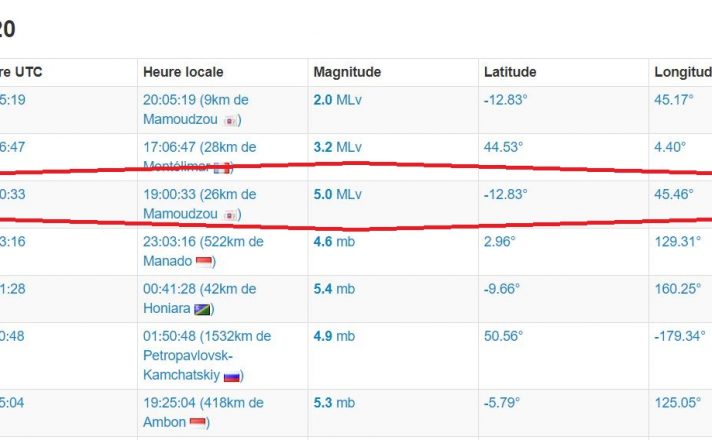Click the 4.9 mb magnitude value
This screenshot has width=712, height=440.
[x=334, y=336]
